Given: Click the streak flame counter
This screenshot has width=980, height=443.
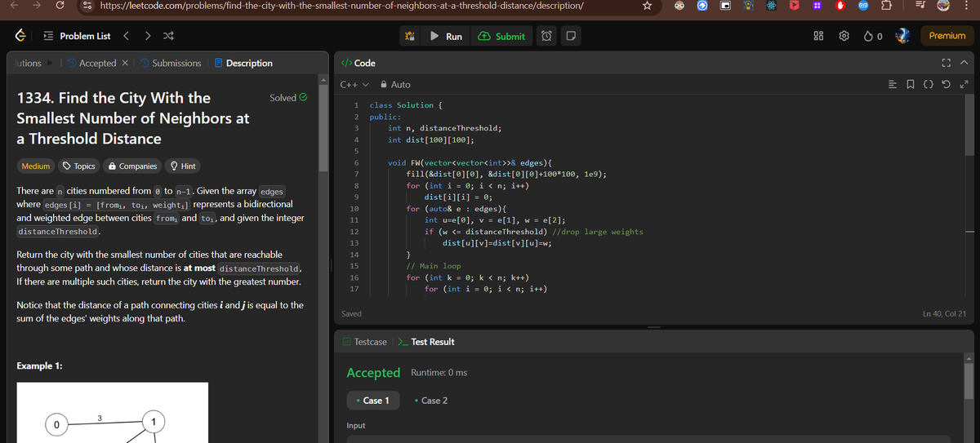Looking at the screenshot, I should pyautogui.click(x=875, y=36).
